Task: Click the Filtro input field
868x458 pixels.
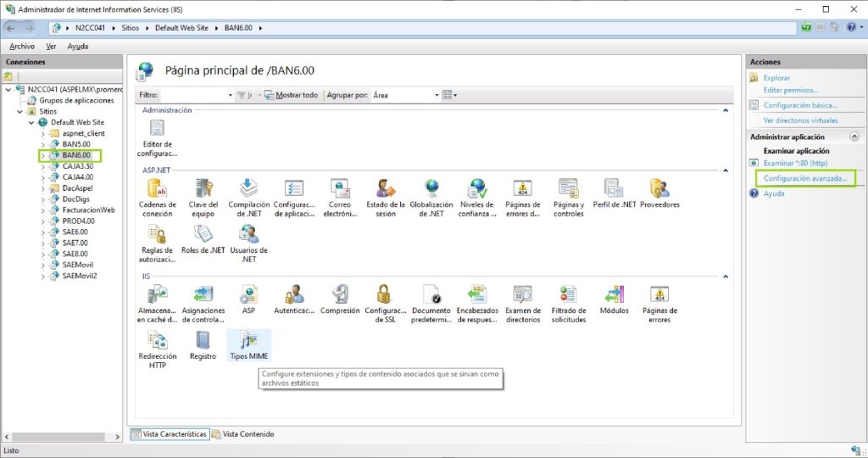Action: point(193,95)
